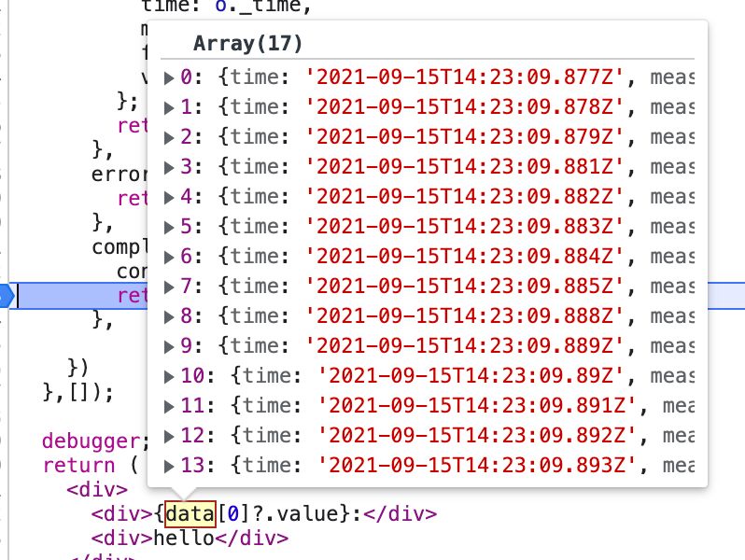Expand array item 8 with time 09.888Z
The width and height of the screenshot is (745, 560).
pyautogui.click(x=169, y=316)
